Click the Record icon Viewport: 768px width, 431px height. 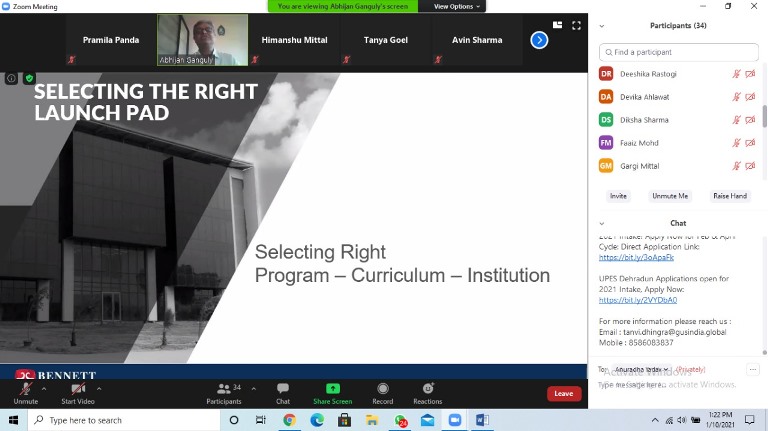[383, 388]
